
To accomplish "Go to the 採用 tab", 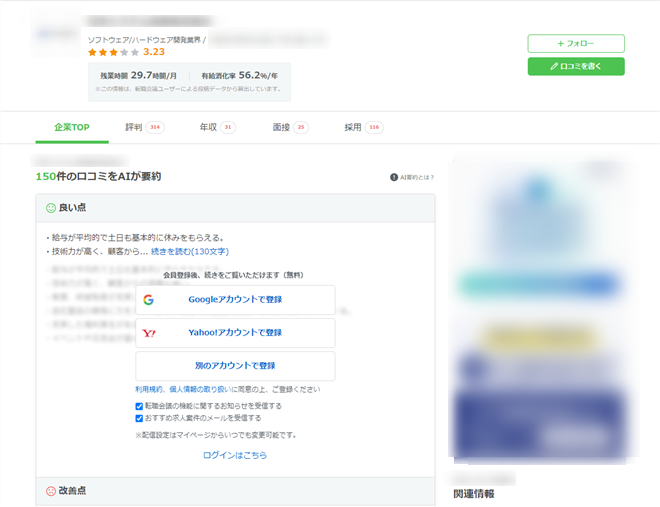I will tap(353, 128).
